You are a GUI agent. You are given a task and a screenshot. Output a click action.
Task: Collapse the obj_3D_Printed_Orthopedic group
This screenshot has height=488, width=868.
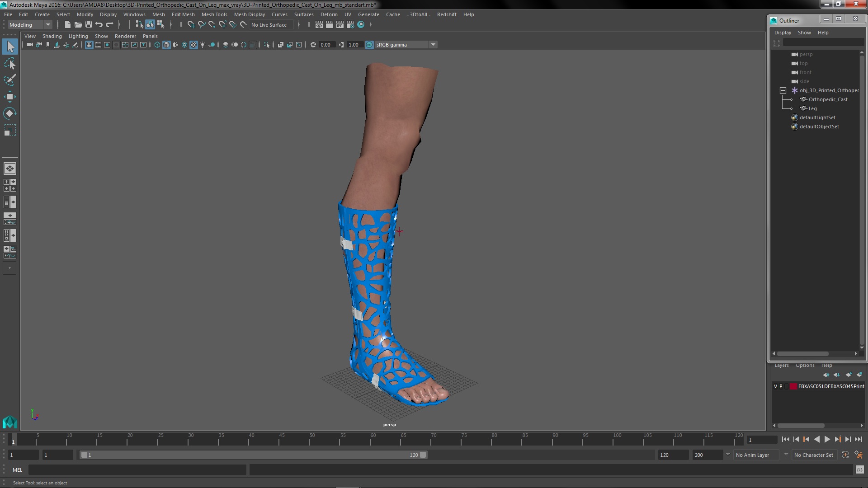(783, 90)
